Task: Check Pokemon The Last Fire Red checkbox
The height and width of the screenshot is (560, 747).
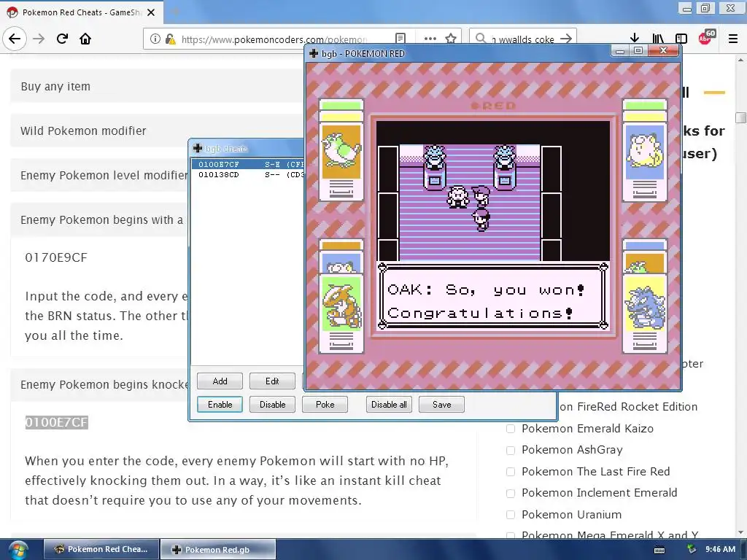Action: coord(510,472)
